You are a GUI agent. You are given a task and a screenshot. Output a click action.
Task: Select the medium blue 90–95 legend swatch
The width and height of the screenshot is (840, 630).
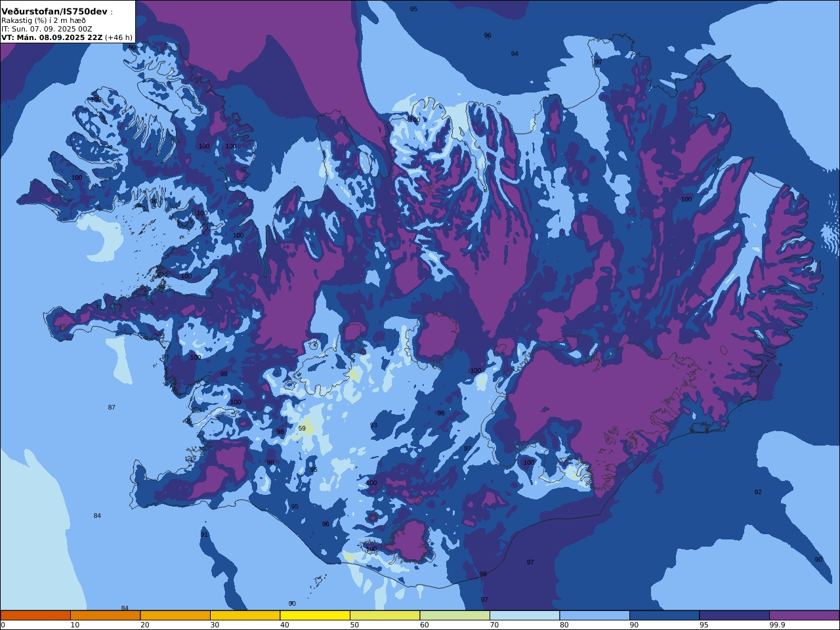pyautogui.click(x=664, y=616)
